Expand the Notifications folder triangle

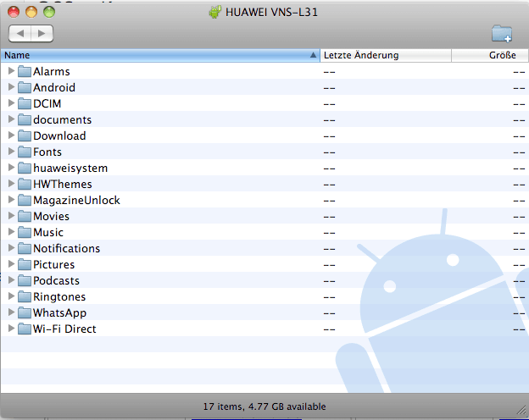[x=11, y=248]
